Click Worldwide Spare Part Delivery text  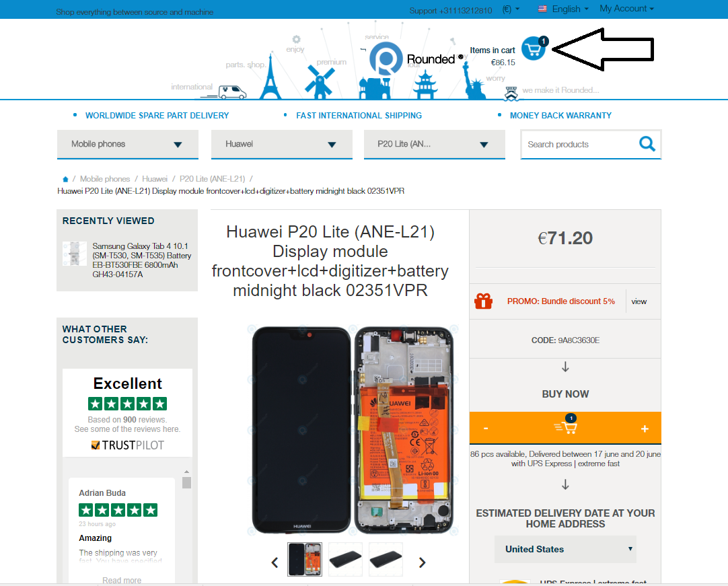(x=157, y=116)
